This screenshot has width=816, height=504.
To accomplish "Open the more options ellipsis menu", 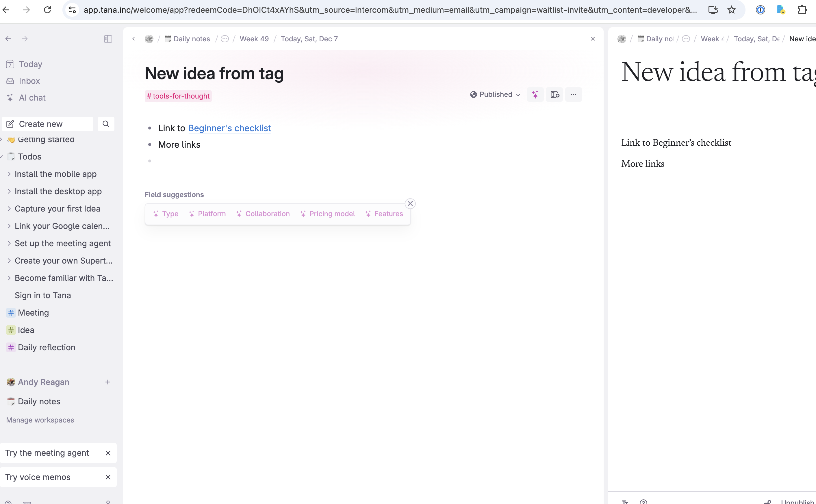I will [x=574, y=95].
